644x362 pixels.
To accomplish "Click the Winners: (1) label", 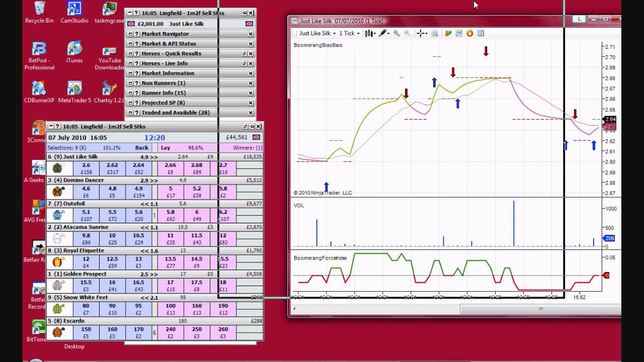I will (248, 148).
